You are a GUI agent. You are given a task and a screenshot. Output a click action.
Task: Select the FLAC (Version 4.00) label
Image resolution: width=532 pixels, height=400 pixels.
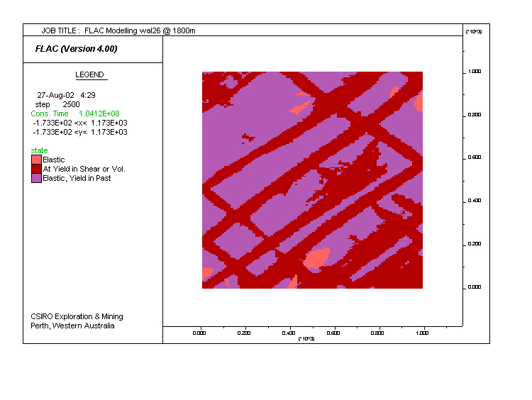click(x=77, y=49)
